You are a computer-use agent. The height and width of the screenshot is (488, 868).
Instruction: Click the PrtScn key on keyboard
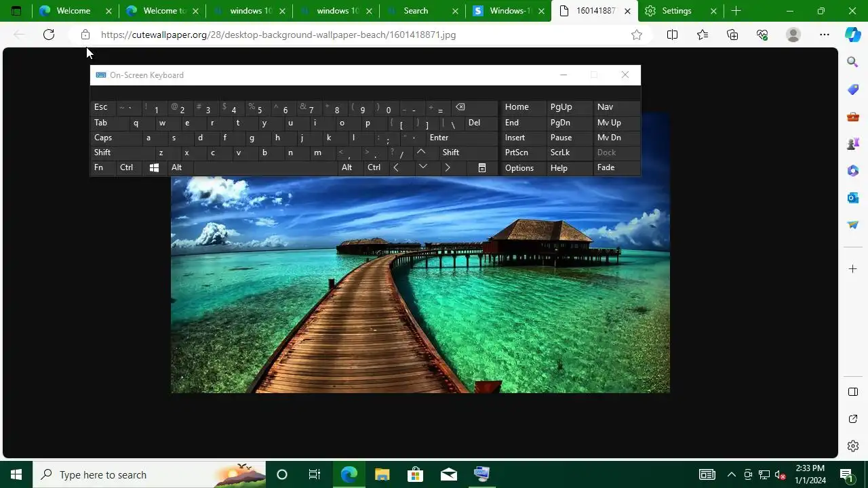coord(524,152)
